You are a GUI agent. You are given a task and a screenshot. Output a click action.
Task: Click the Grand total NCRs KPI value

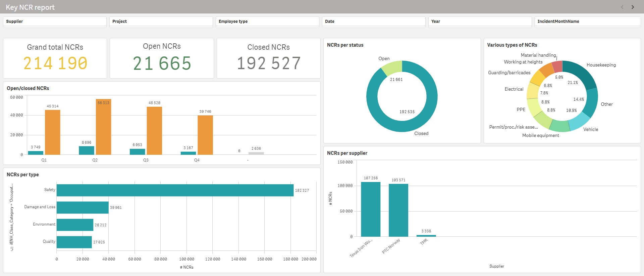[x=55, y=63]
